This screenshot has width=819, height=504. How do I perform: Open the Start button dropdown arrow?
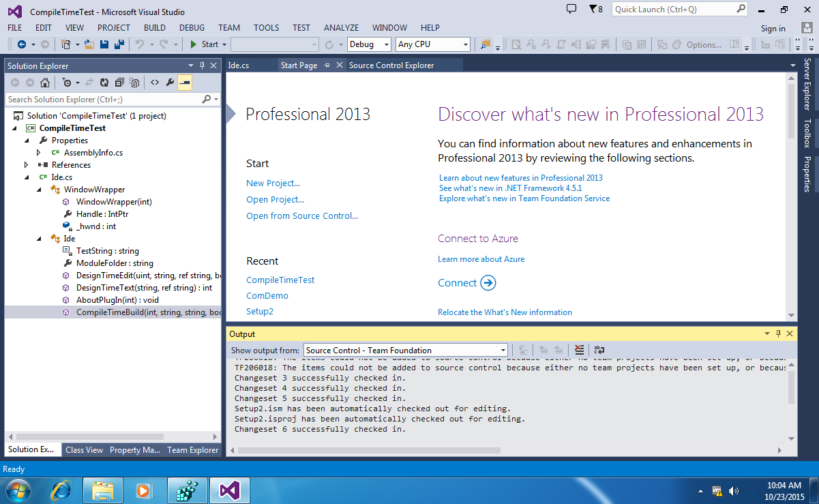point(224,44)
